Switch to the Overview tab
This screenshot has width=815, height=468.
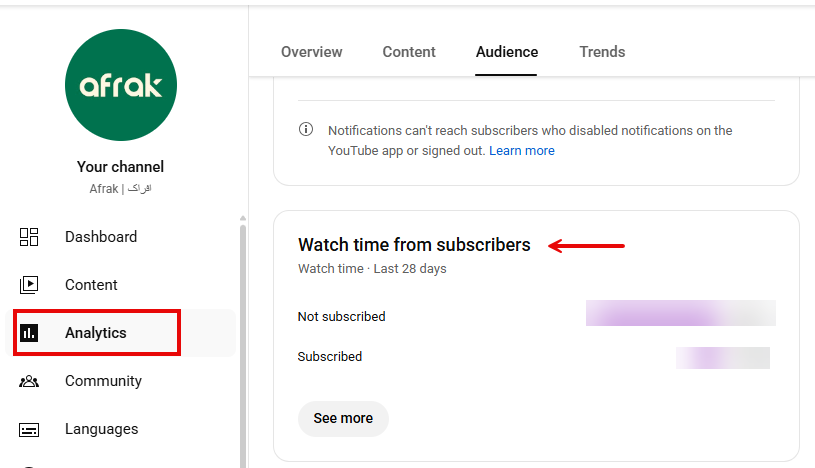pyautogui.click(x=311, y=52)
